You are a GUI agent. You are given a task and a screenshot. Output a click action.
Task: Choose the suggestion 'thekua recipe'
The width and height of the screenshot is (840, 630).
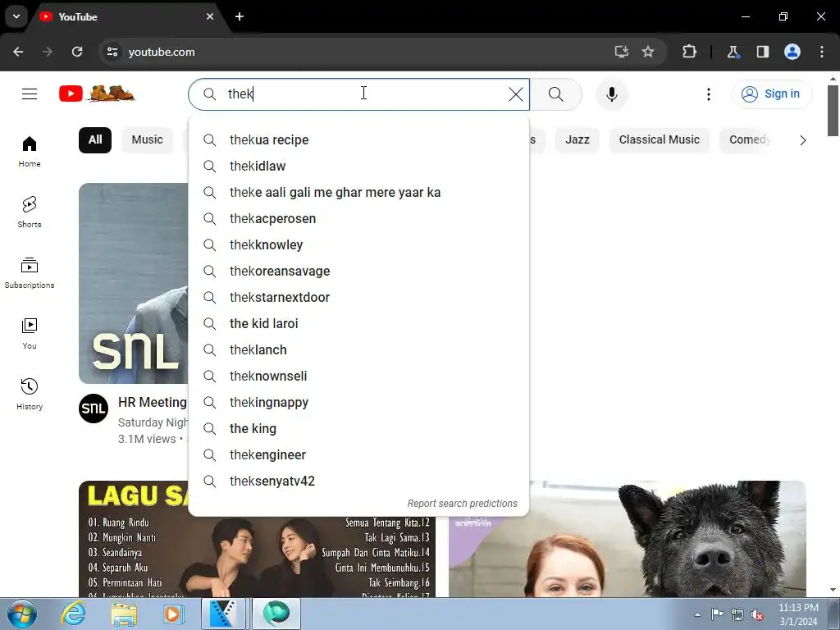tap(359, 139)
